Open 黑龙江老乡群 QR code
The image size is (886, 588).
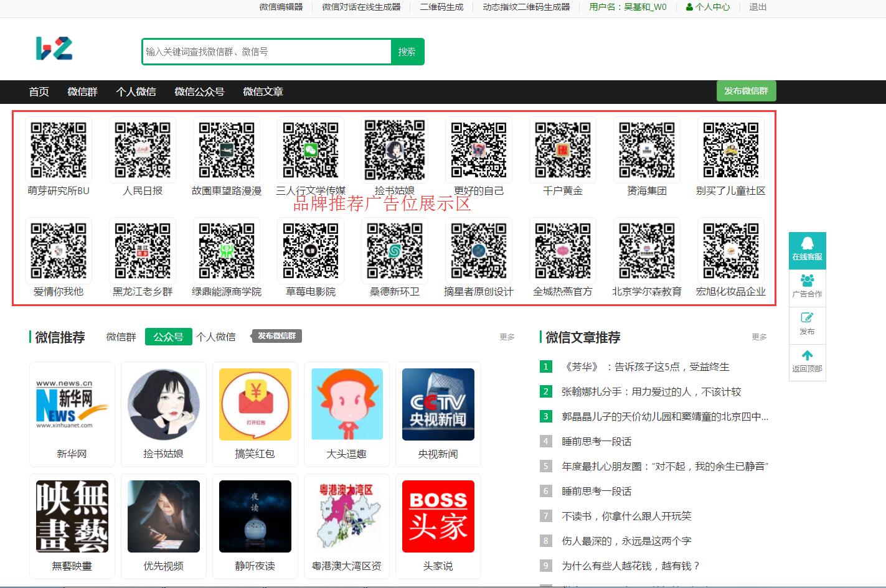tap(143, 251)
